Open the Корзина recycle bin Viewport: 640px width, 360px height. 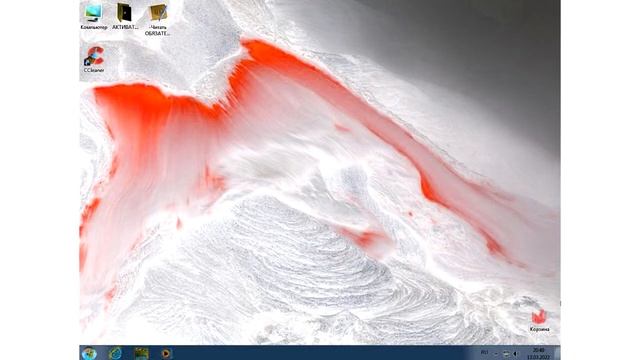(x=539, y=320)
